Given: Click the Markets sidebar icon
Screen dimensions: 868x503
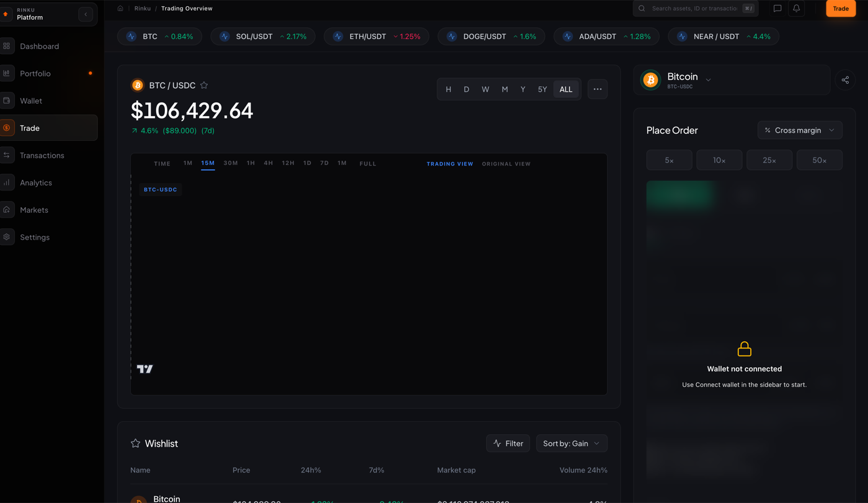Looking at the screenshot, I should pyautogui.click(x=7, y=210).
